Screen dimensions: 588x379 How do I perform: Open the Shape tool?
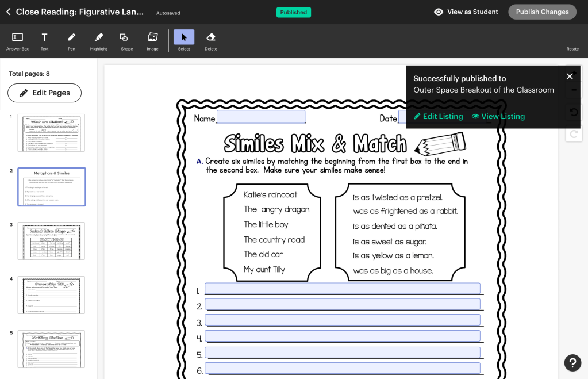click(126, 40)
